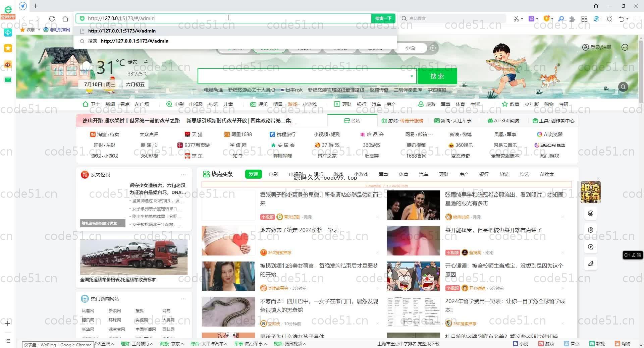
Task: Select the 发现 tab in 热点头条
Action: pos(253,174)
